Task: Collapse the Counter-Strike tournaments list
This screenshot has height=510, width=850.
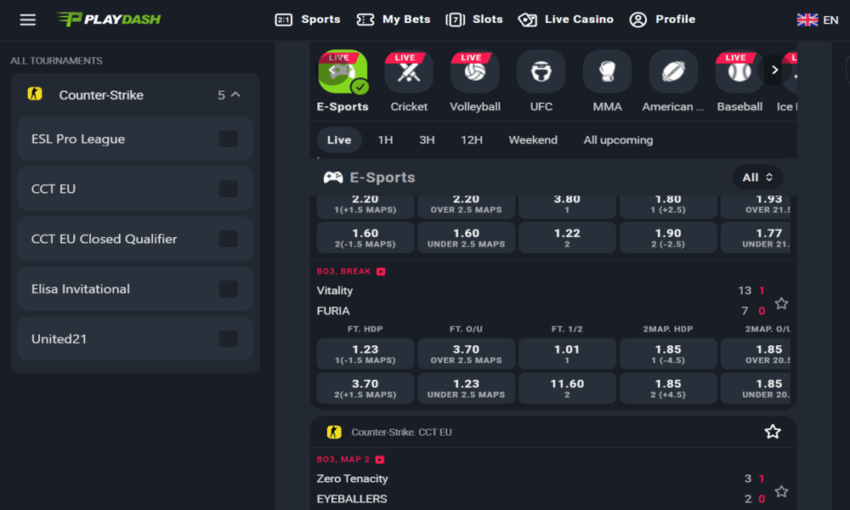Action: point(236,95)
